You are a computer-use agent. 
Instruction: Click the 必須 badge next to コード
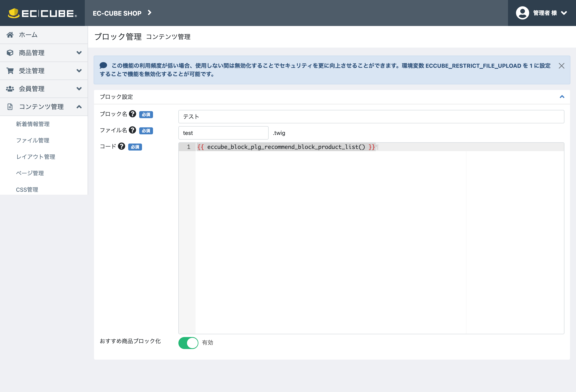coord(135,147)
